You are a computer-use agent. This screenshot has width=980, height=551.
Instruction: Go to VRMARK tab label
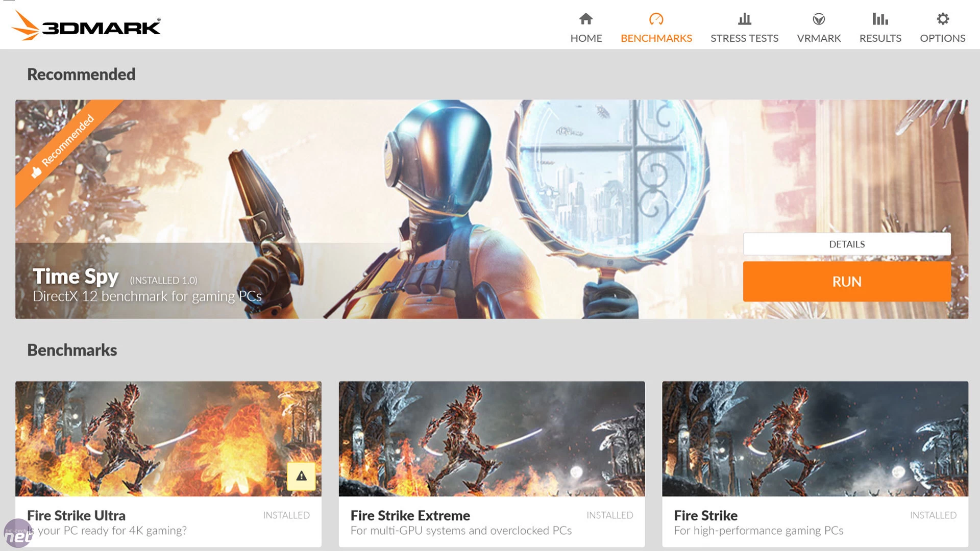tap(819, 38)
